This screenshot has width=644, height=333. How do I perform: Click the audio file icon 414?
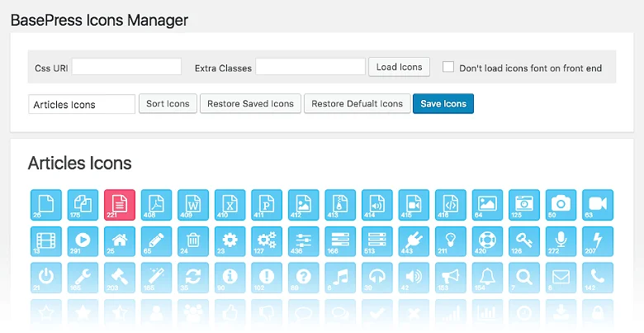coord(377,205)
